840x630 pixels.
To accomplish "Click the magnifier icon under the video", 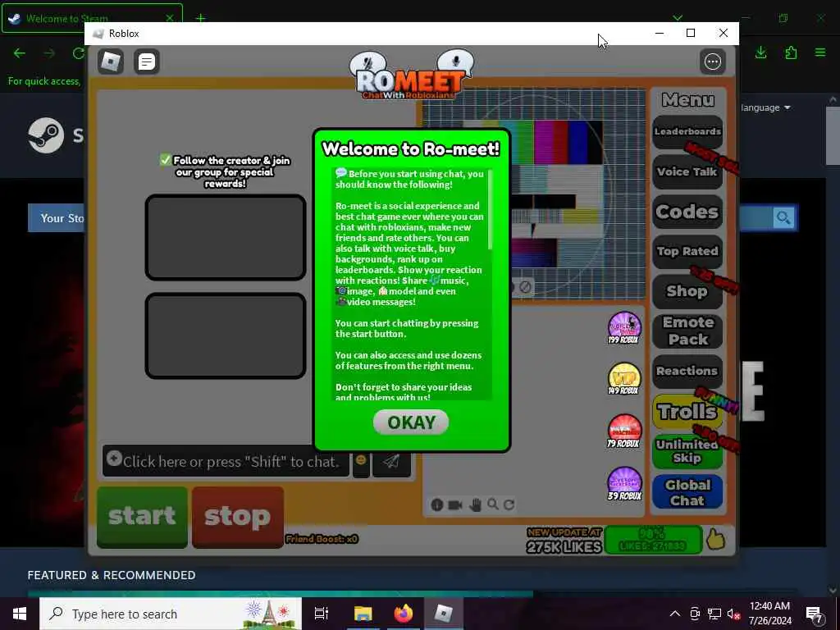I will coord(493,504).
